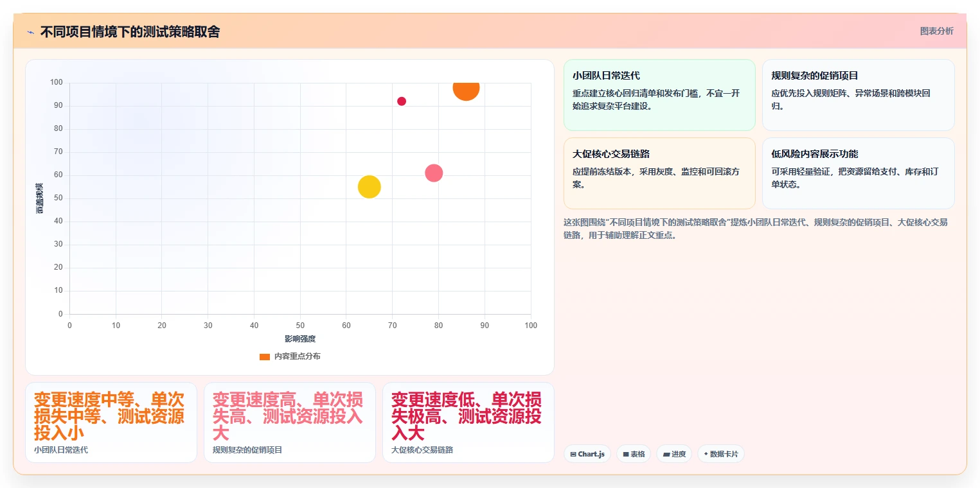Screen dimensions: 980x488
Task: Click the 覆盖规模 y-axis label
Action: [40, 198]
